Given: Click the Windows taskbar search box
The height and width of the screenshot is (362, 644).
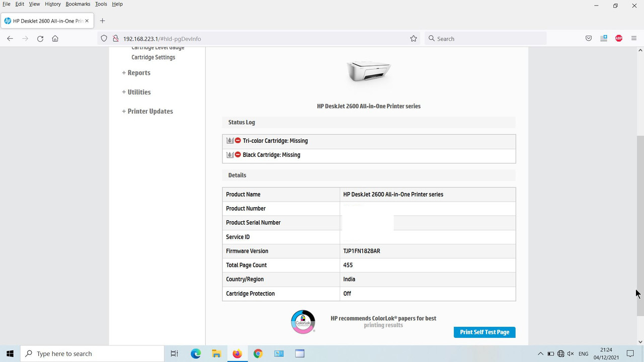Looking at the screenshot, I should 92,353.
